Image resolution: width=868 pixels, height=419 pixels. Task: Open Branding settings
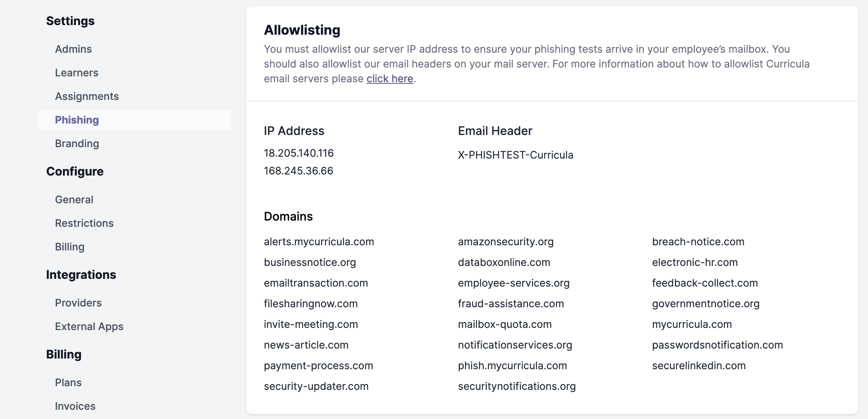point(77,143)
